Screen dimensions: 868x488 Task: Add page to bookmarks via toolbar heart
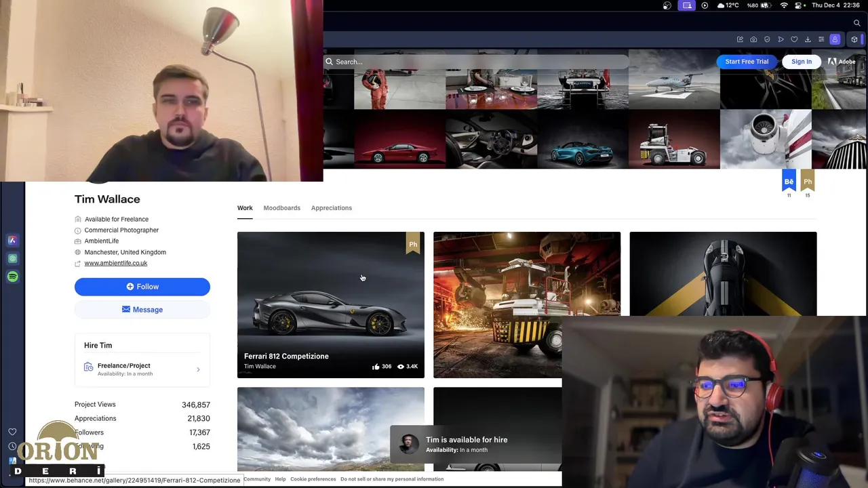[794, 39]
